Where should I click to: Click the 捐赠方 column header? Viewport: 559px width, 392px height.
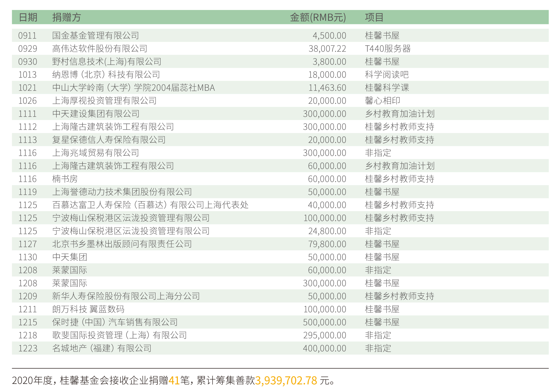[x=67, y=17]
